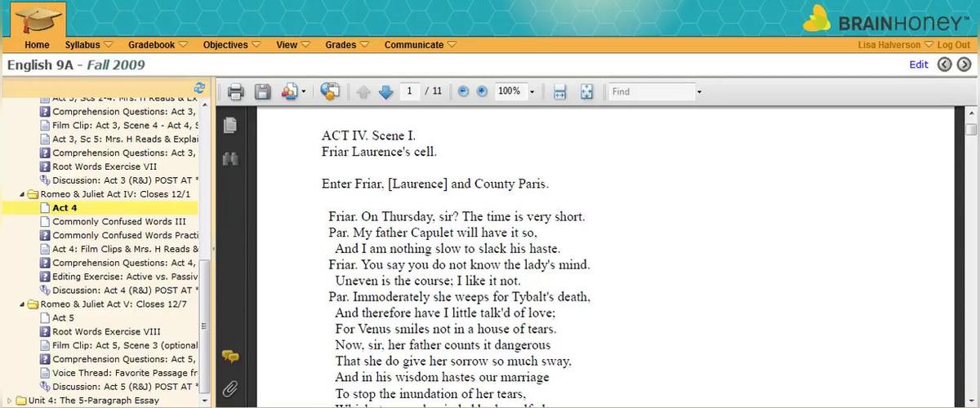Go to next page with down arrow

386,92
